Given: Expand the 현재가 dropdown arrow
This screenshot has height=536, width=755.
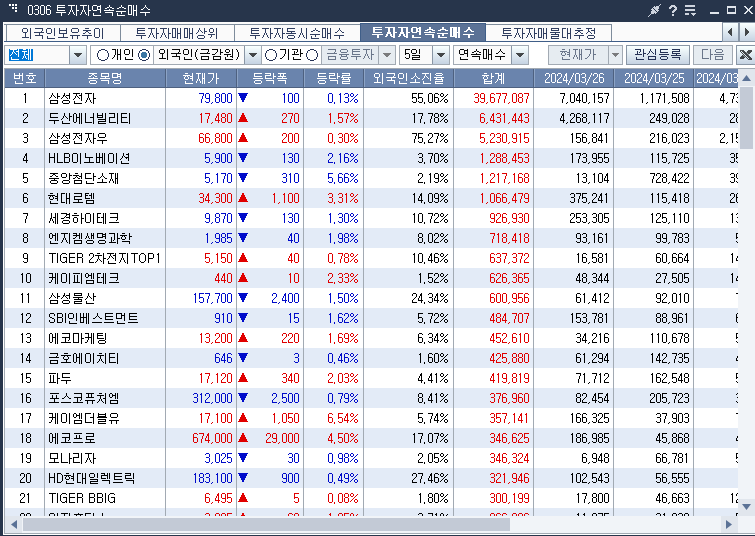Looking at the screenshot, I should [x=615, y=55].
